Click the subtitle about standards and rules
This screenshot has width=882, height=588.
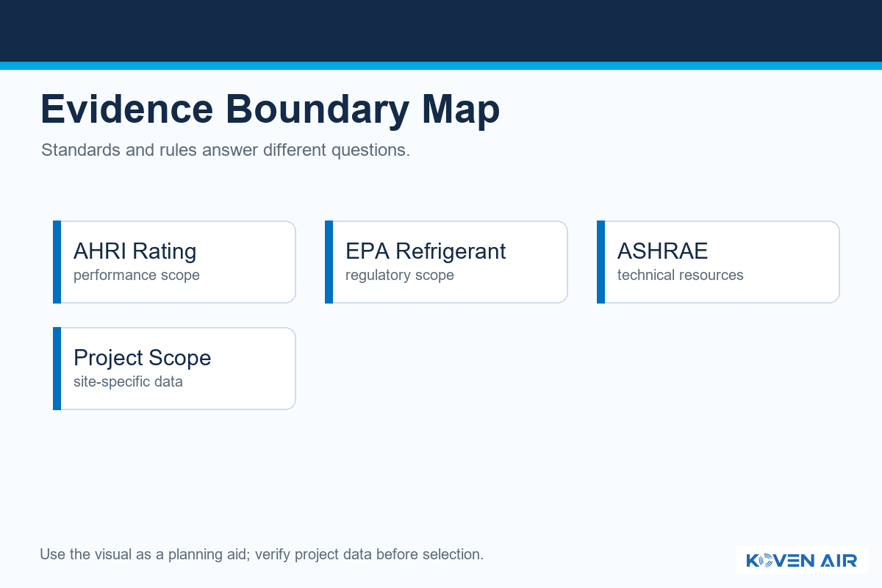tap(225, 150)
